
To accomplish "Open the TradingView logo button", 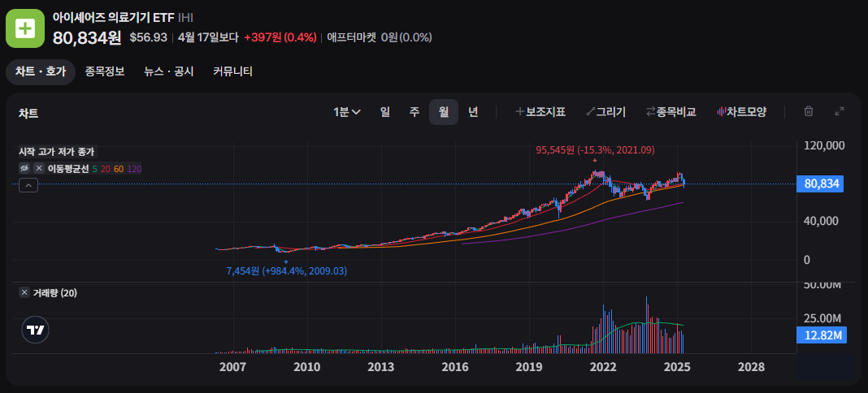I will tap(36, 330).
